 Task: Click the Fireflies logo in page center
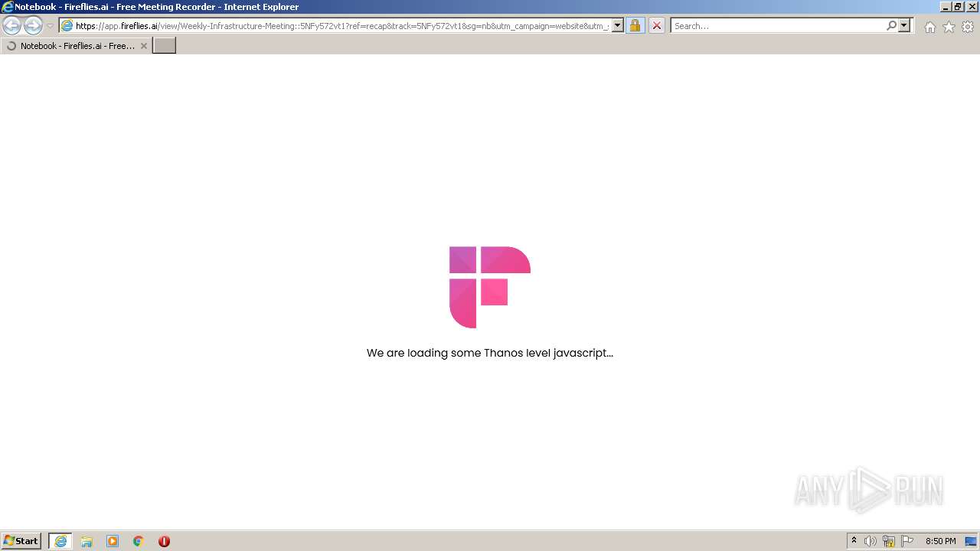tap(490, 287)
